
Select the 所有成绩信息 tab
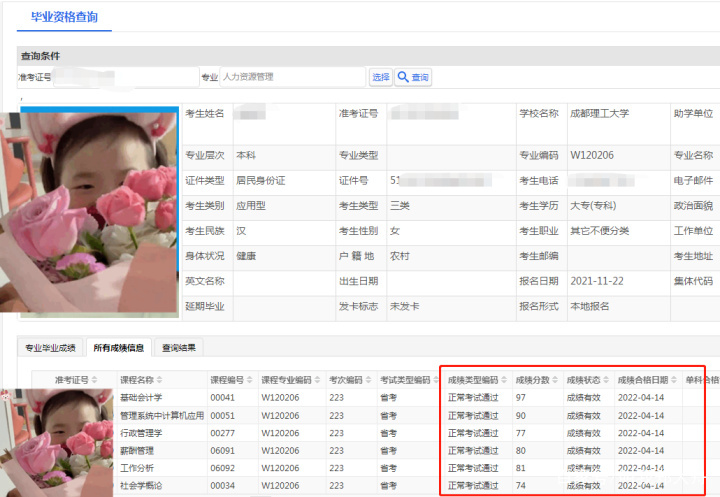(x=118, y=348)
